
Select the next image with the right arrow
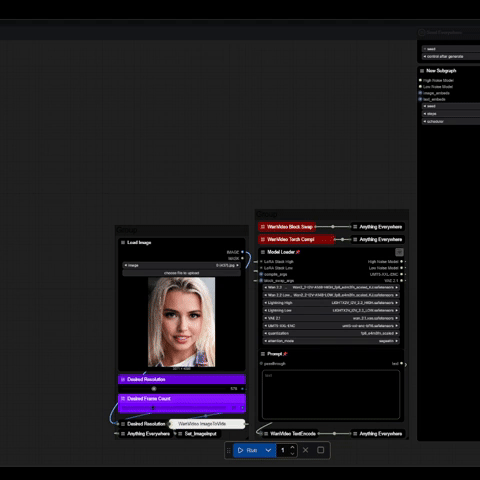[237, 265]
